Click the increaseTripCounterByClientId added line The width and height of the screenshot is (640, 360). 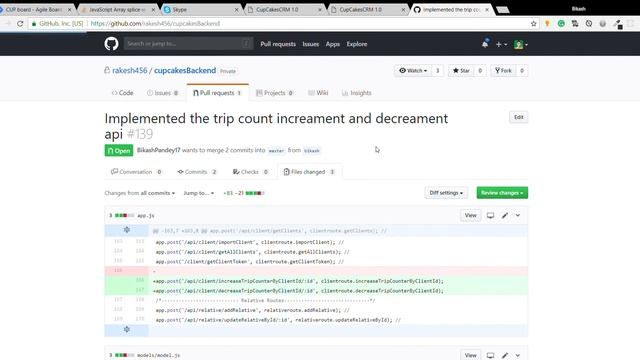(316, 281)
